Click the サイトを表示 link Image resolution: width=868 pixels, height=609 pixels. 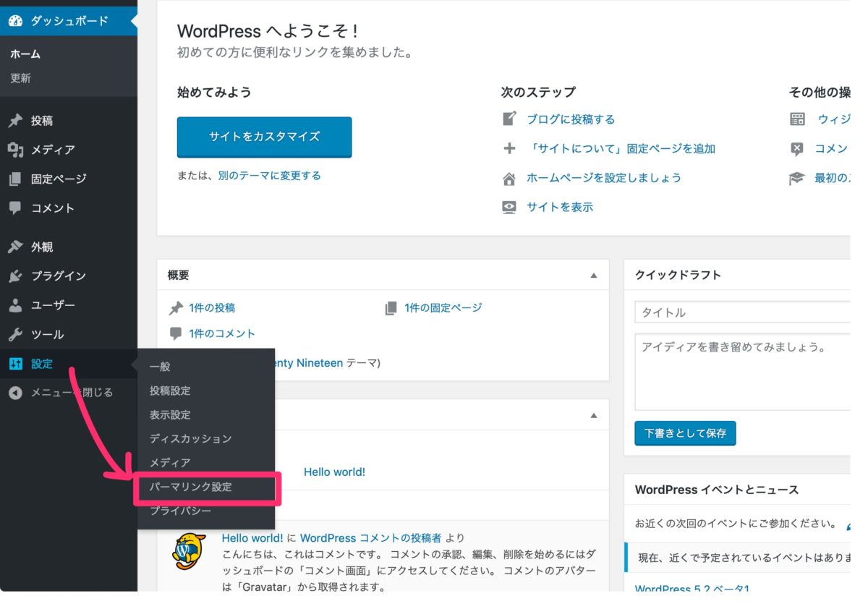click(x=560, y=207)
